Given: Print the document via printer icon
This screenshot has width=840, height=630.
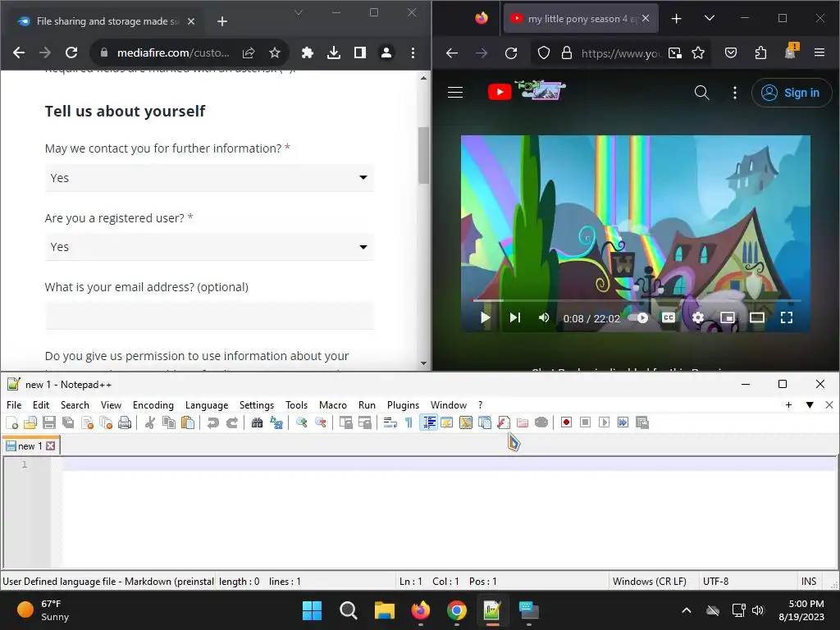Looking at the screenshot, I should tap(125, 422).
